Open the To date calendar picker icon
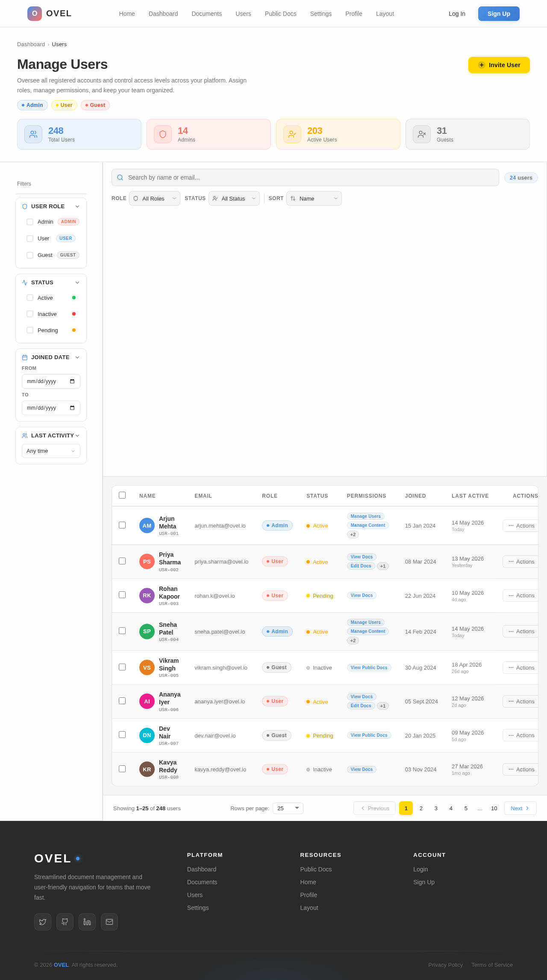This screenshot has width=547, height=980. (72, 408)
